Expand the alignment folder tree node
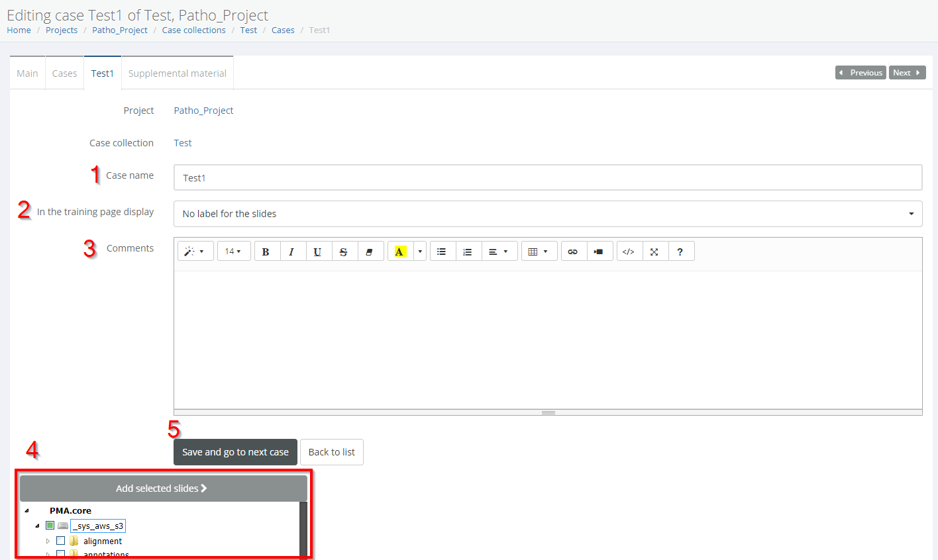This screenshot has width=938, height=560. (48, 541)
